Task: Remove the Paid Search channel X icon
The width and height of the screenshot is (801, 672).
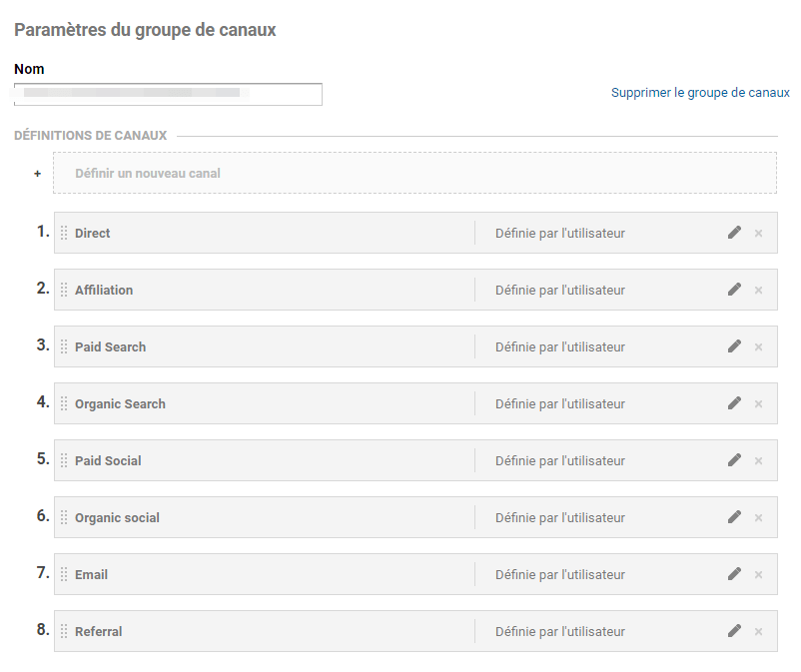Action: (x=759, y=347)
